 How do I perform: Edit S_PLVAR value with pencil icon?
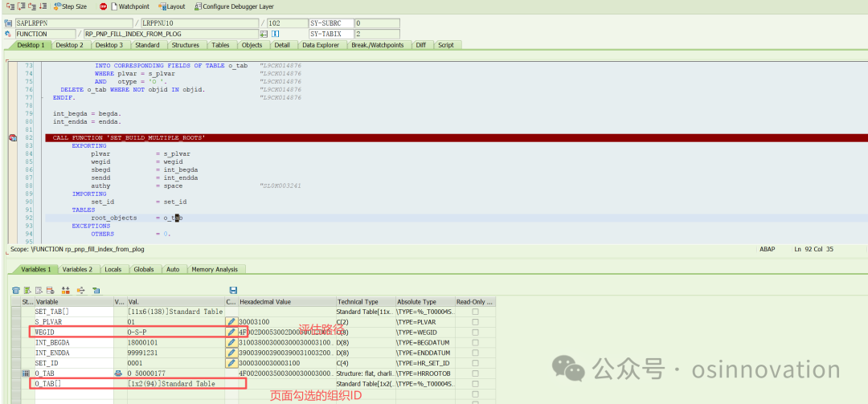pyautogui.click(x=231, y=321)
